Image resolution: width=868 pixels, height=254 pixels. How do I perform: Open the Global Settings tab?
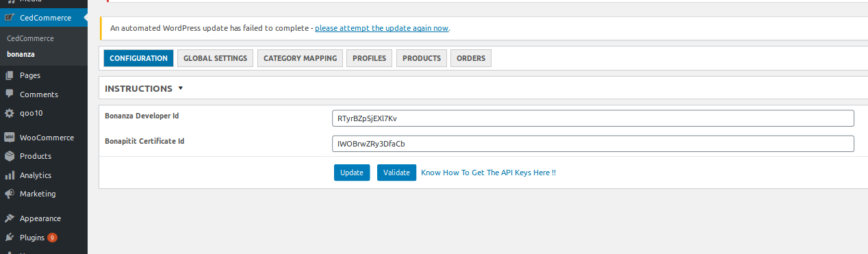click(215, 58)
